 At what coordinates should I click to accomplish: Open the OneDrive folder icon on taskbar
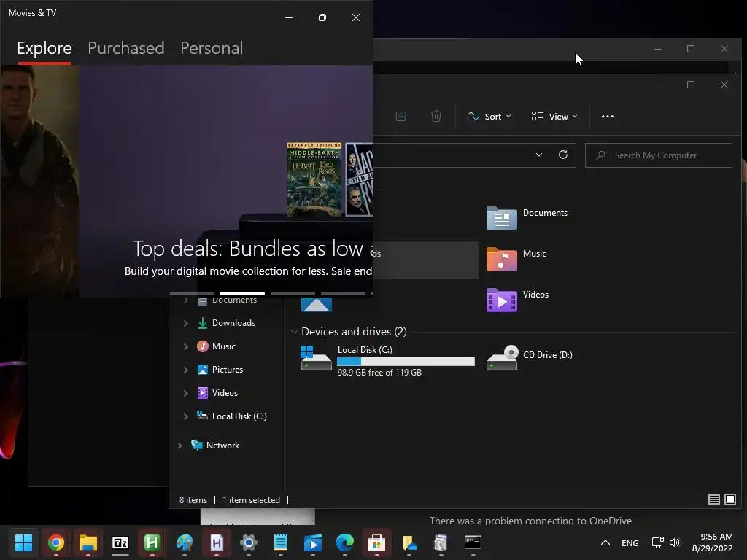click(409, 542)
